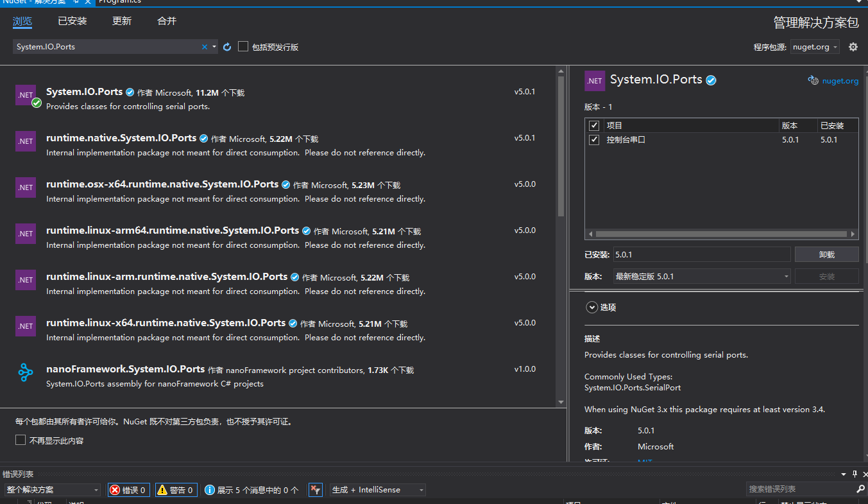Screen dimensions: 868x504
Task: Click the clear filters icon in error list
Action: 315,490
